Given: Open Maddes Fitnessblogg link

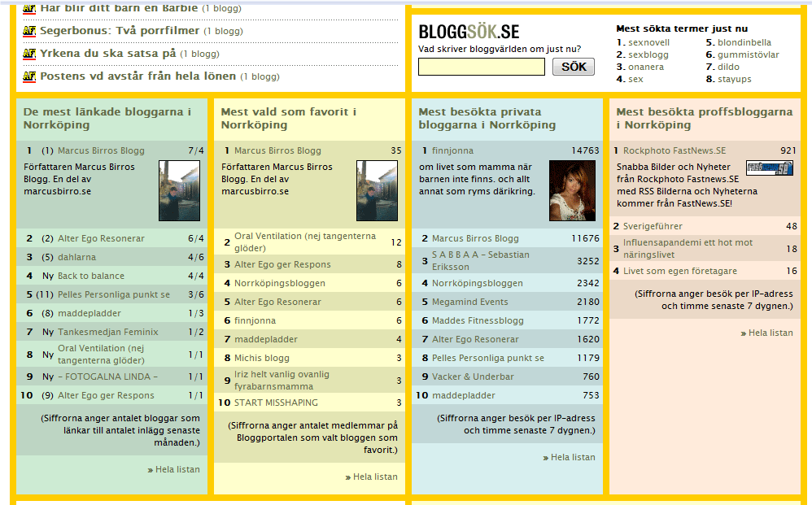Looking at the screenshot, I should click(x=478, y=320).
